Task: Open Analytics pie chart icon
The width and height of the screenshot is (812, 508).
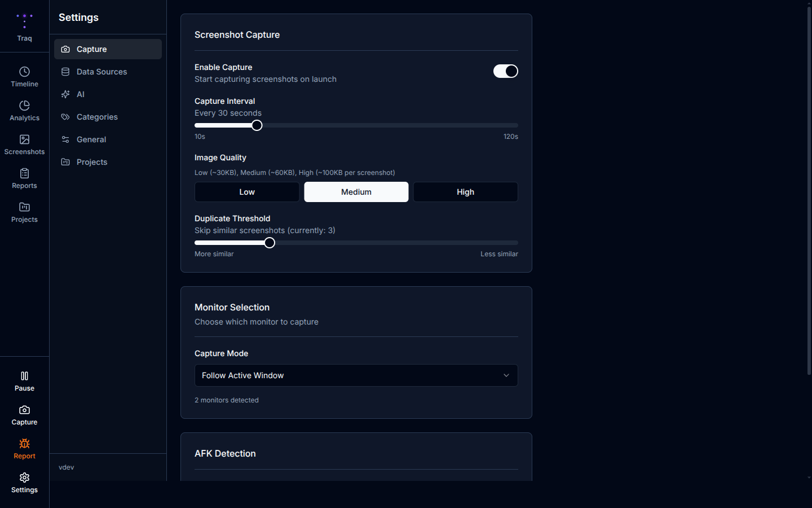Action: tap(24, 106)
